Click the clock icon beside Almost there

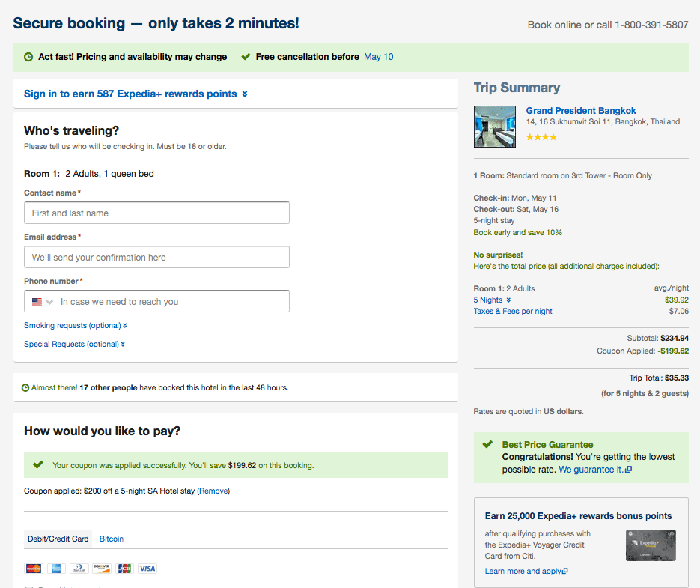25,387
